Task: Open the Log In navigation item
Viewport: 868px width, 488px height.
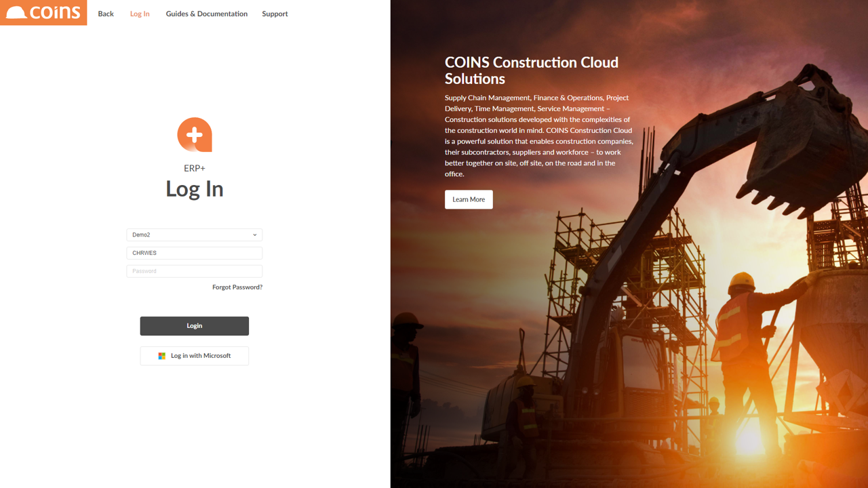Action: (x=140, y=14)
